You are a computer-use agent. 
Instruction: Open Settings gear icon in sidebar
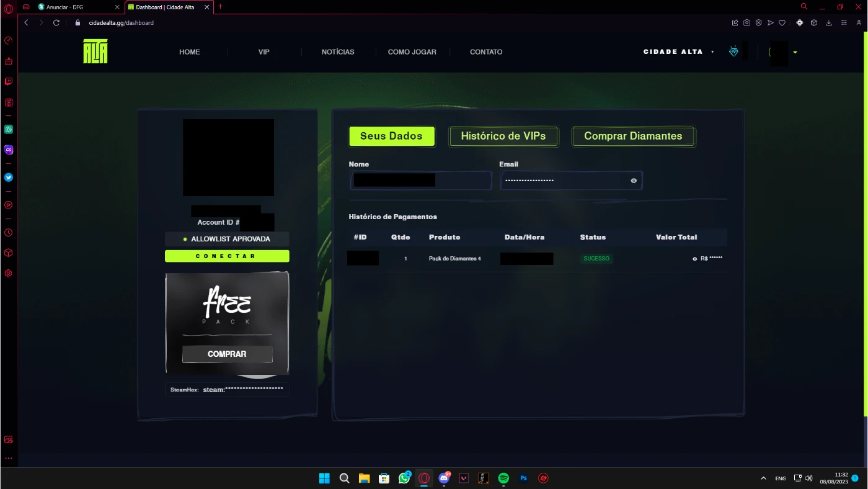coord(9,273)
